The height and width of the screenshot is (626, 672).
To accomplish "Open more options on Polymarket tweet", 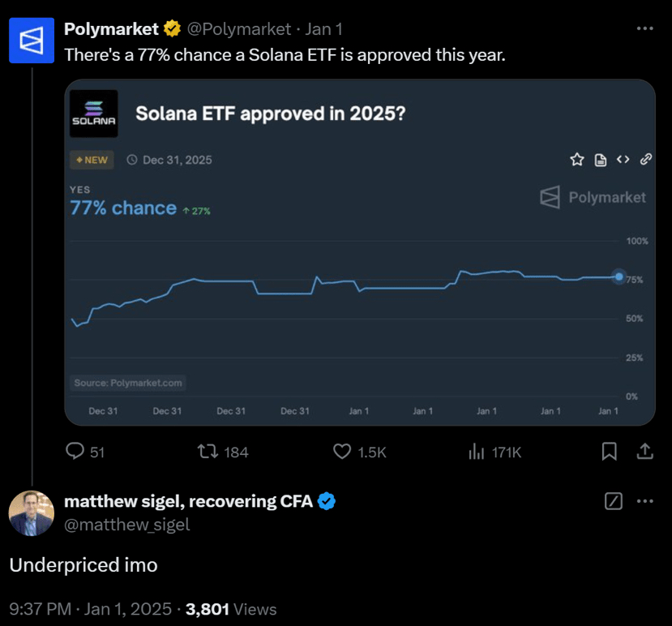I will pyautogui.click(x=645, y=28).
